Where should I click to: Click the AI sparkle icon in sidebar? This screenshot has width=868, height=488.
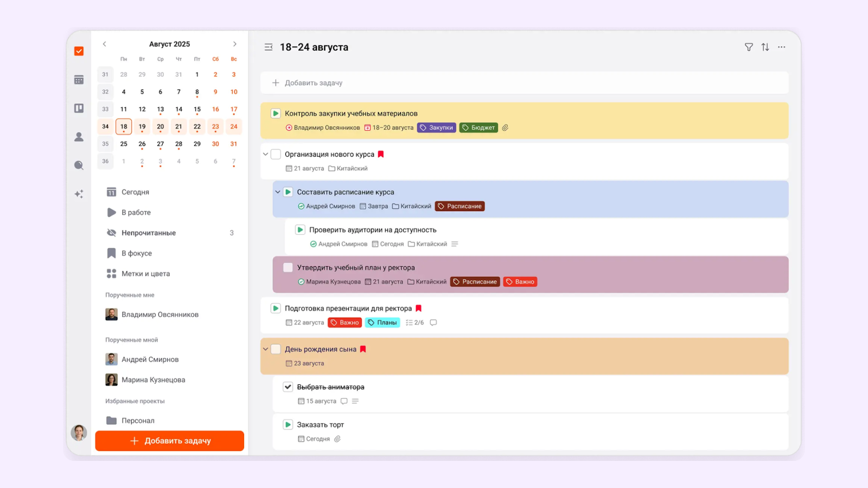pyautogui.click(x=79, y=194)
